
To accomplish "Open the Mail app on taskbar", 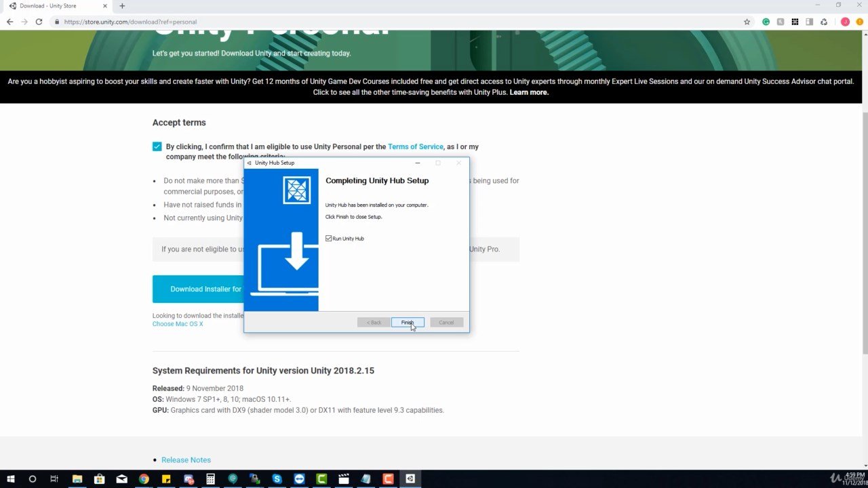I will click(x=121, y=479).
